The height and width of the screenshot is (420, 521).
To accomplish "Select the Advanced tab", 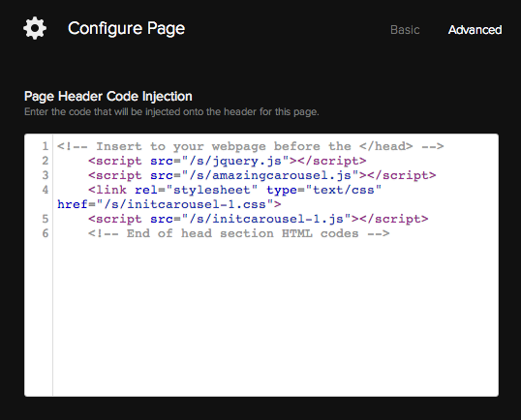I will click(x=475, y=30).
